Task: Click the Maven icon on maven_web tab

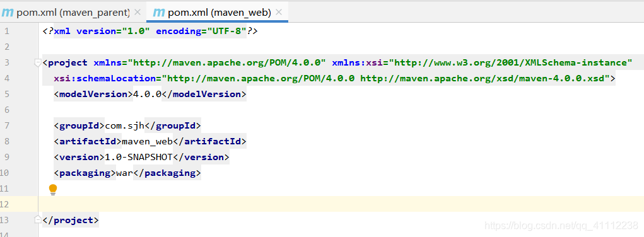Action: [x=159, y=13]
